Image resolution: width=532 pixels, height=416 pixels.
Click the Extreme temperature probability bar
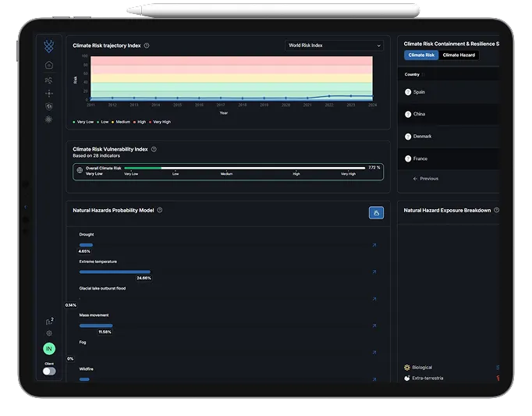(115, 272)
